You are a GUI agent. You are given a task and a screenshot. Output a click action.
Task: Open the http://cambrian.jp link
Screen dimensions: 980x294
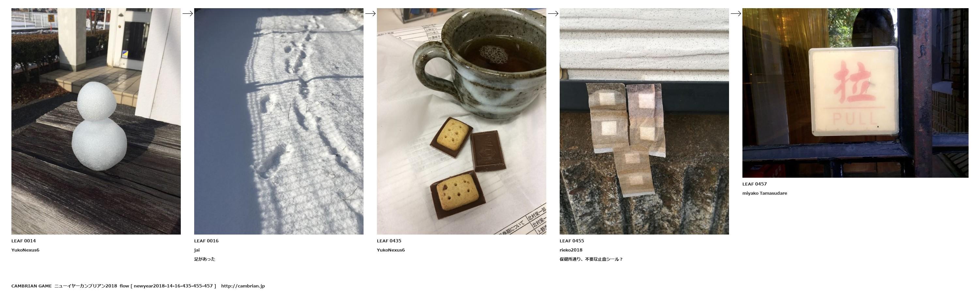coord(243,286)
